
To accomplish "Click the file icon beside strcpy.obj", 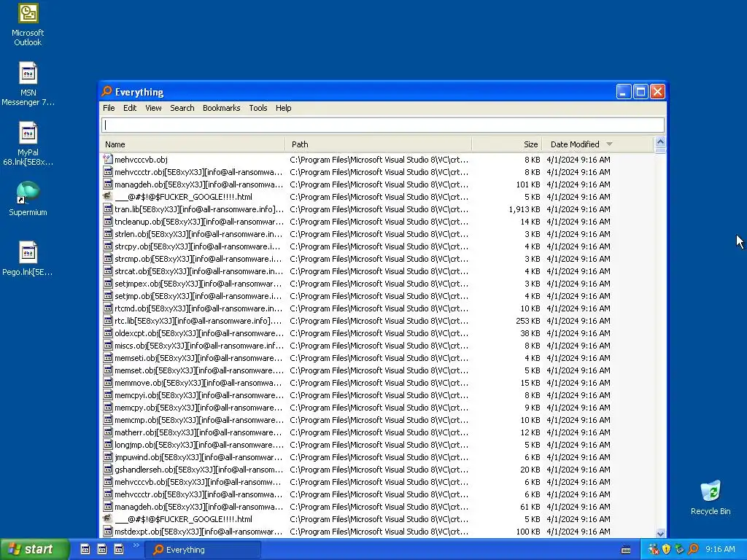I will (x=108, y=246).
